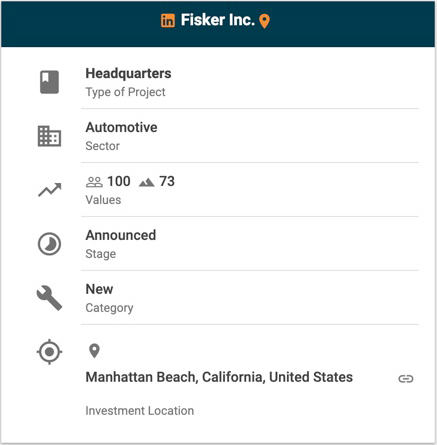This screenshot has width=437, height=445.
Task: Click the people icon next to 100
Action: 94,182
